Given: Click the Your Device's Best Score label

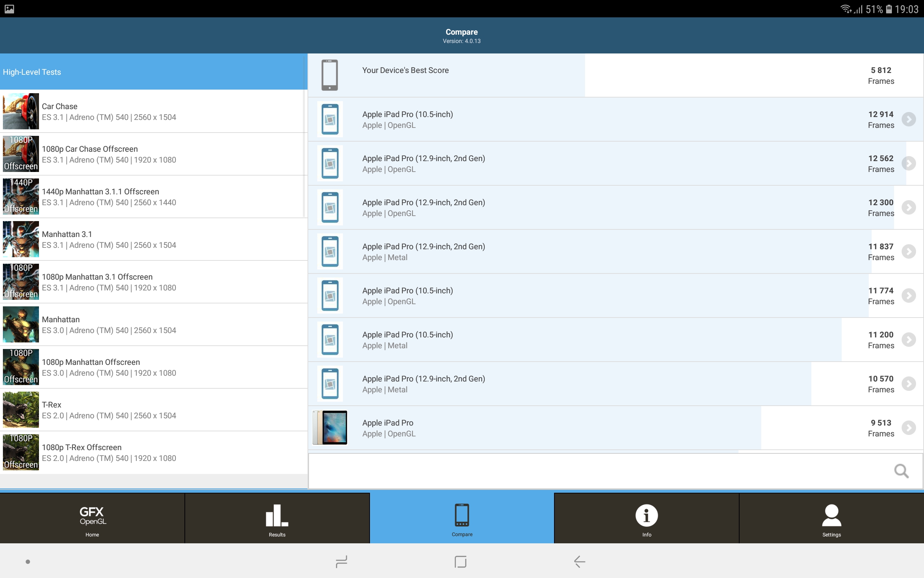Looking at the screenshot, I should (405, 70).
